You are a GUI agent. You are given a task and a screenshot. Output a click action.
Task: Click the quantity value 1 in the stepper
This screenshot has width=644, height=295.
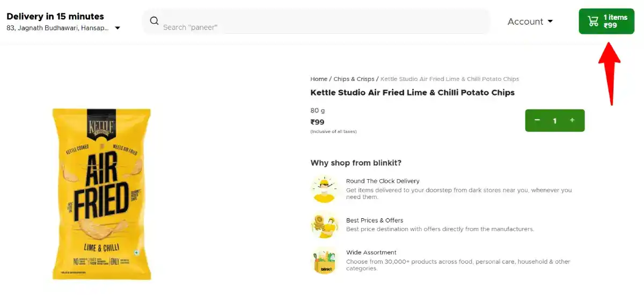click(x=555, y=121)
